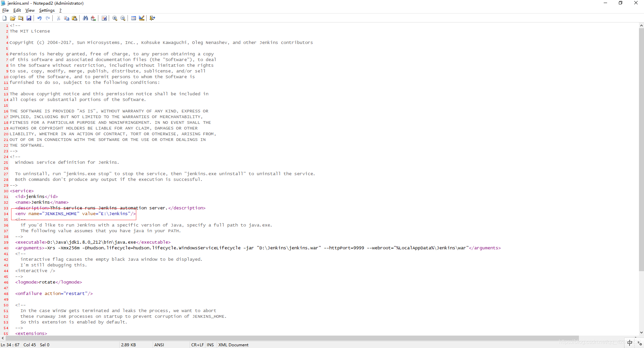Click the horizontal scrollbar thumb
The height and width of the screenshot is (348, 644).
(292, 338)
